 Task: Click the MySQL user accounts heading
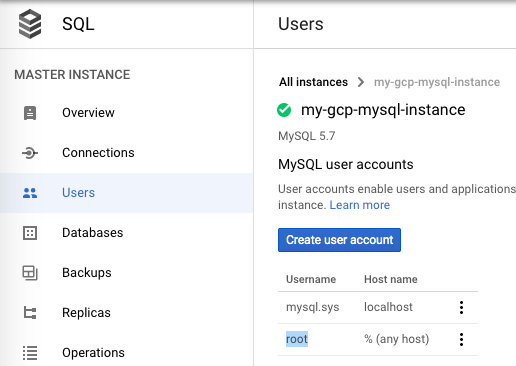coord(346,164)
